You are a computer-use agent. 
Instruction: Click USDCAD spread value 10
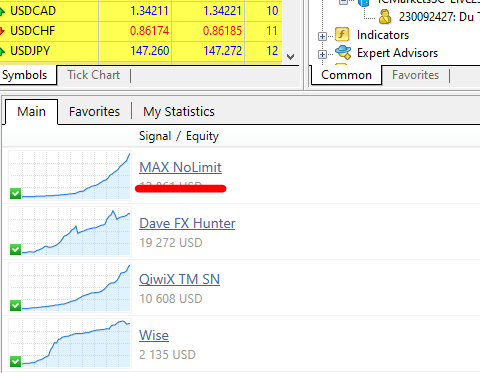272,11
